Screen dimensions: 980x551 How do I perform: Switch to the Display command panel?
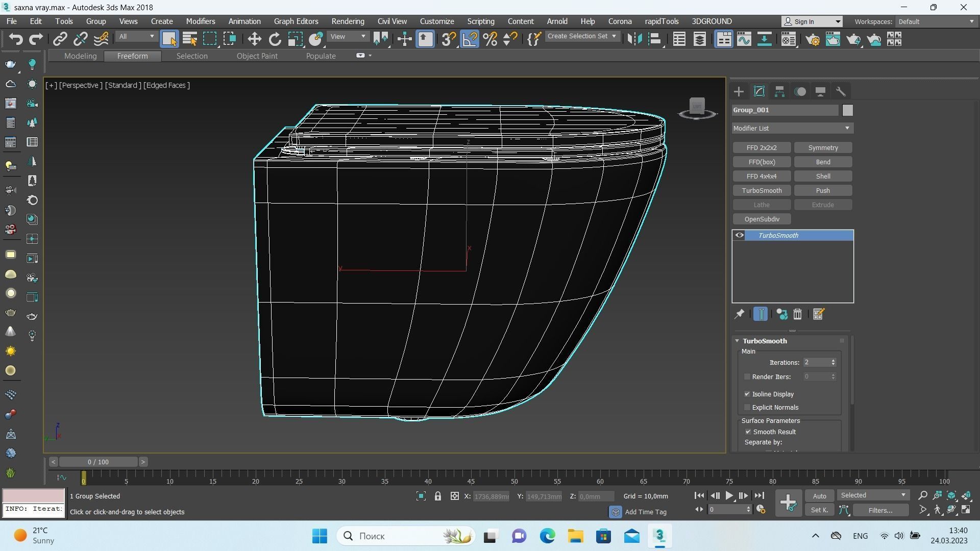tap(820, 92)
